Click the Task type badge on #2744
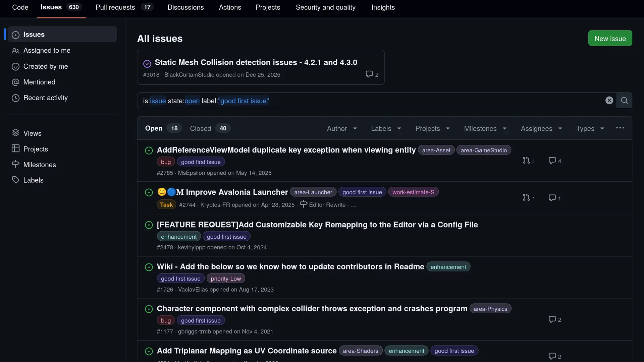The height and width of the screenshot is (362, 644). (166, 204)
